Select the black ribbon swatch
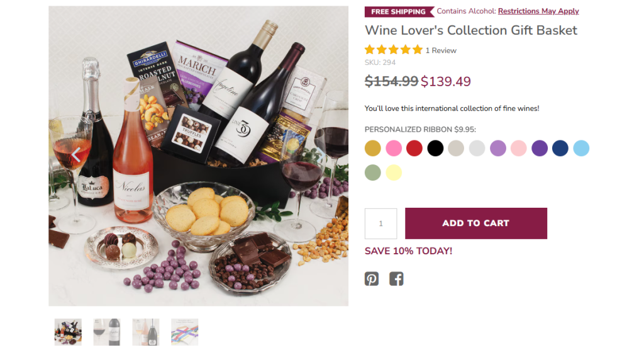 coord(435,148)
